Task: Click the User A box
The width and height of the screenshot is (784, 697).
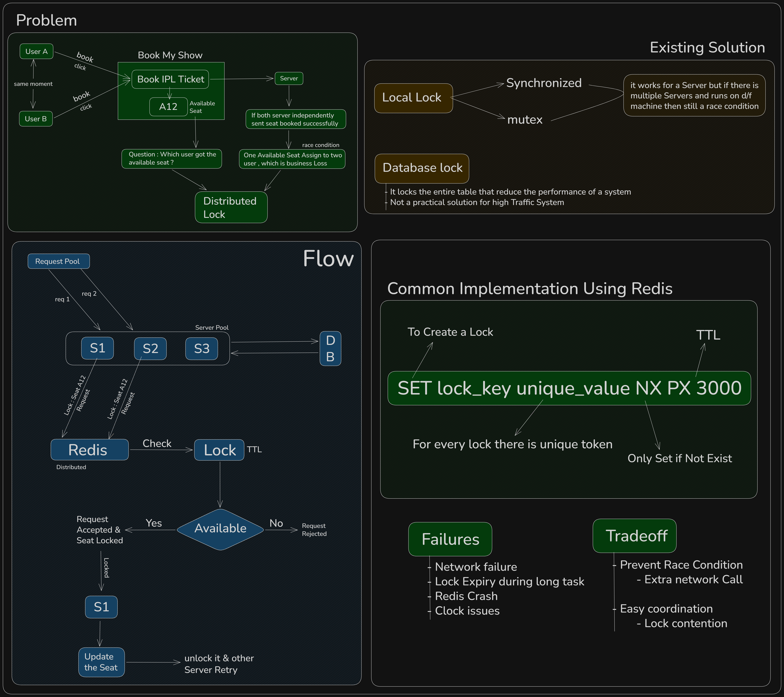Action: click(x=36, y=51)
